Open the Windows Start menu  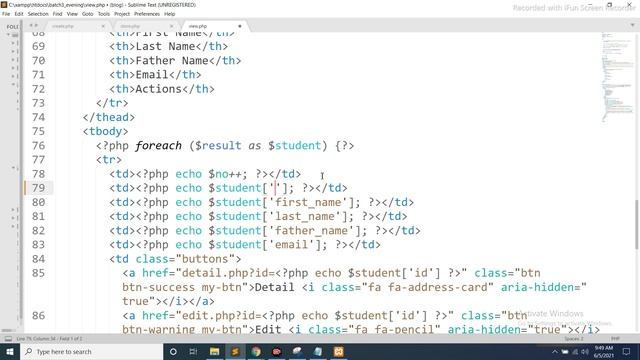(x=10, y=351)
